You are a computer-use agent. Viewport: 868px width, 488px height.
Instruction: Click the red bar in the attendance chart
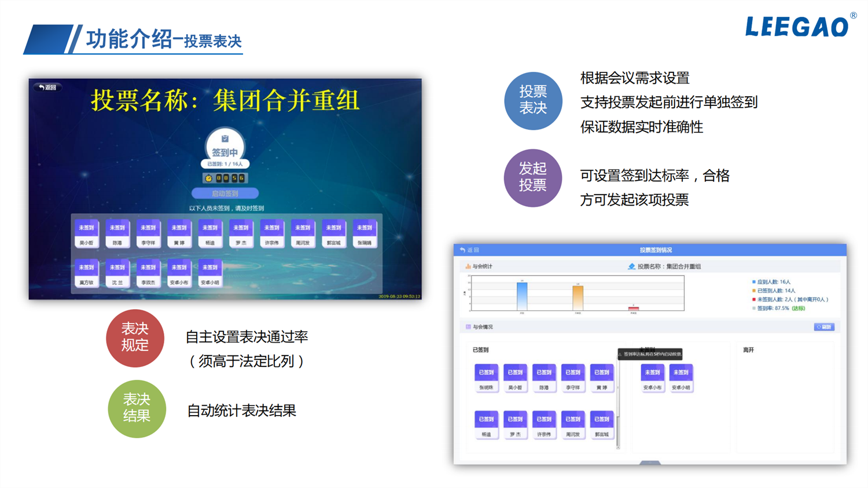coord(634,309)
